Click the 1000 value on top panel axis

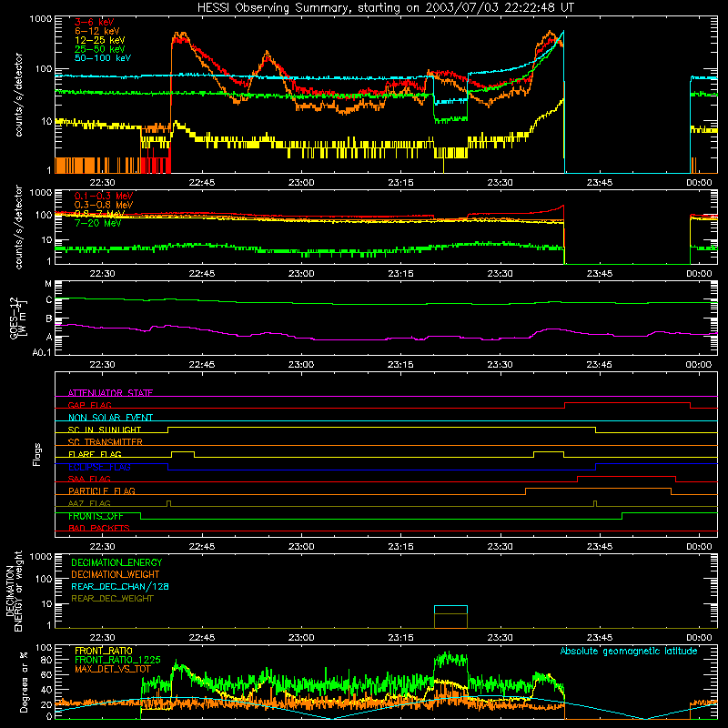click(41, 19)
